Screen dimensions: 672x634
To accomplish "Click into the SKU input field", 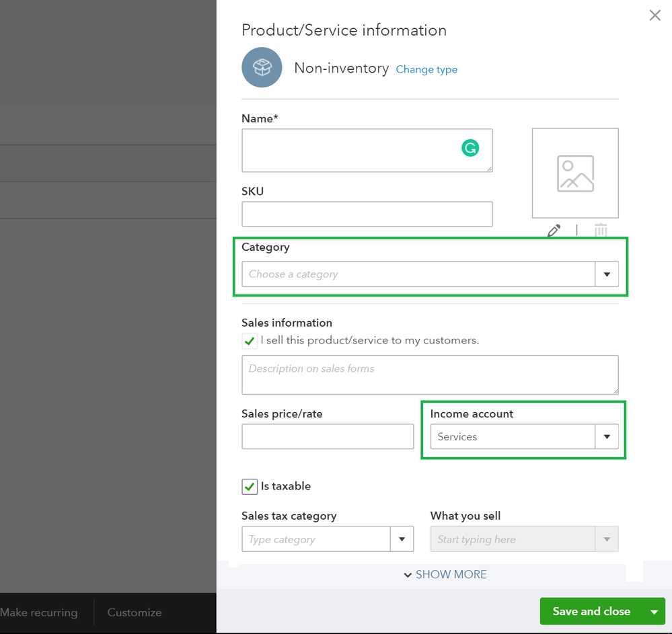I will click(x=367, y=214).
